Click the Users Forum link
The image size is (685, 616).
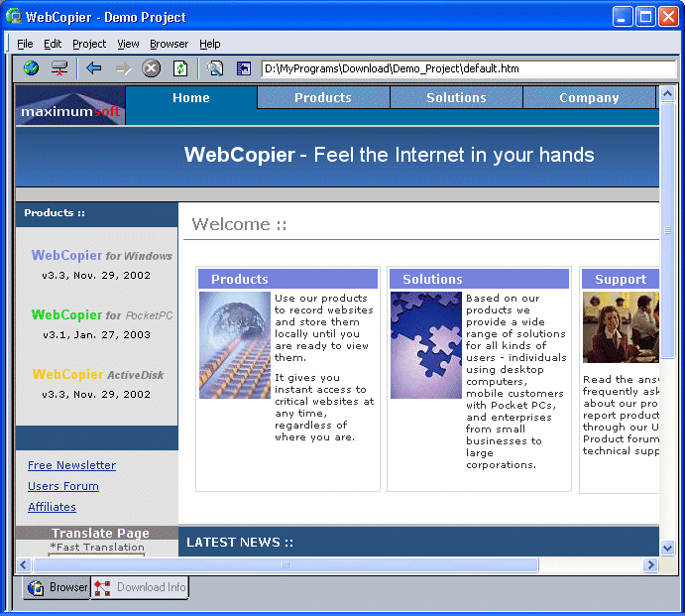coord(63,486)
